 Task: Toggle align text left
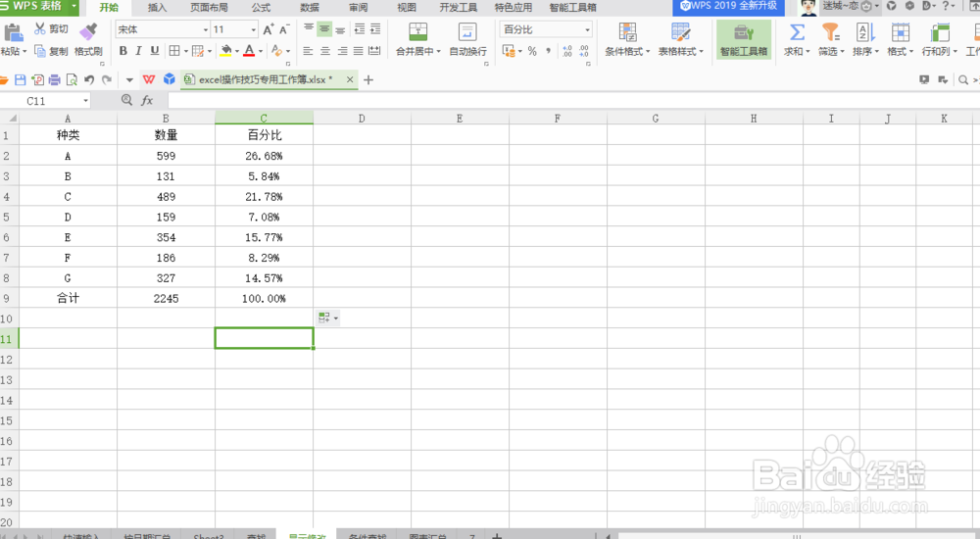point(308,51)
